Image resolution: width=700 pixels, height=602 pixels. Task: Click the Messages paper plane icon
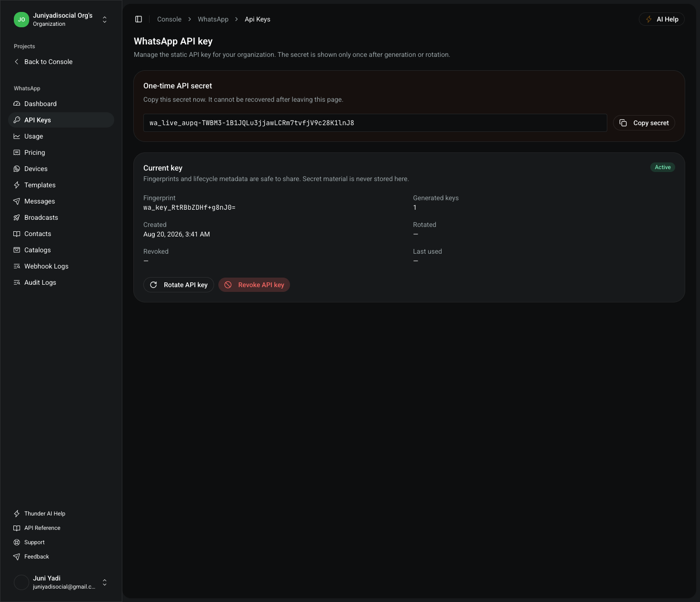(x=17, y=201)
